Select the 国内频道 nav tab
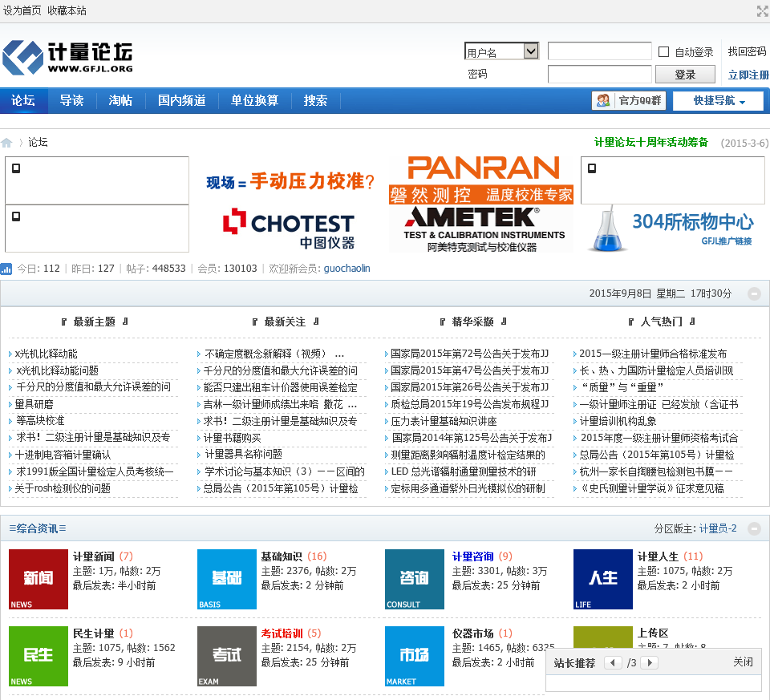Screen dimensions: 770x700 tap(182, 101)
